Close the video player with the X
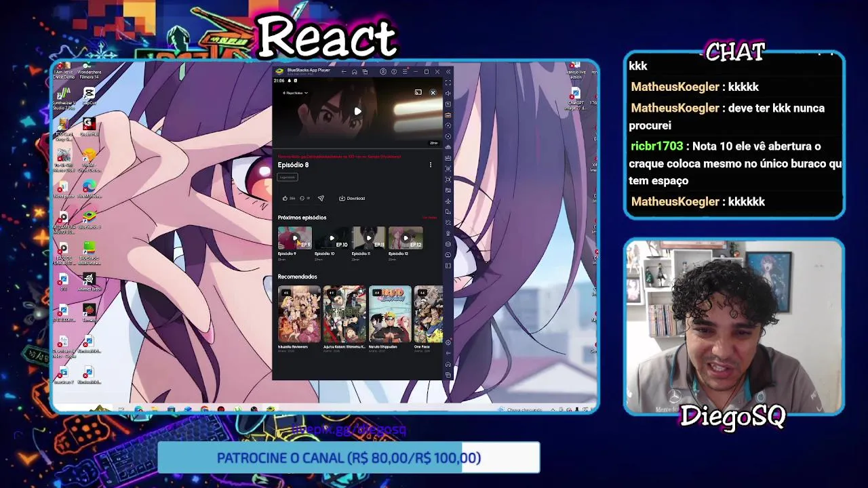This screenshot has width=868, height=488. point(433,93)
